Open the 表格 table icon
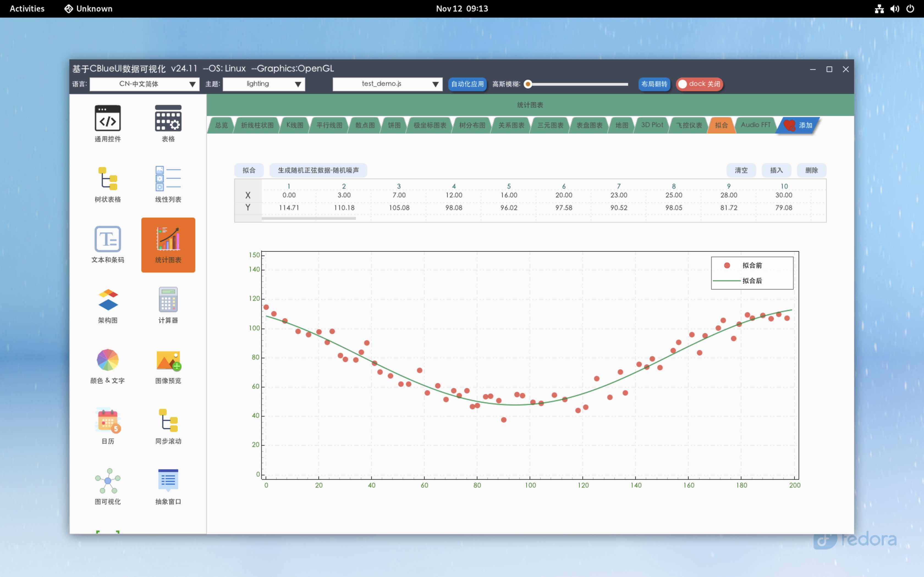 (x=168, y=118)
